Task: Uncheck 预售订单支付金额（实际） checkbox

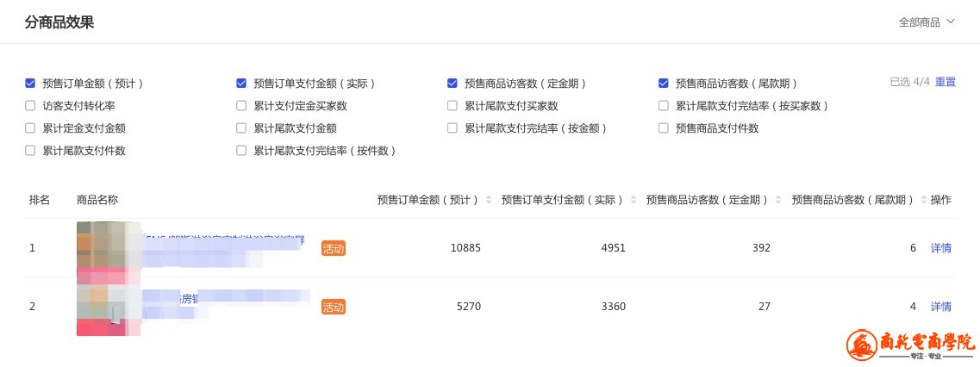Action: coord(241,84)
